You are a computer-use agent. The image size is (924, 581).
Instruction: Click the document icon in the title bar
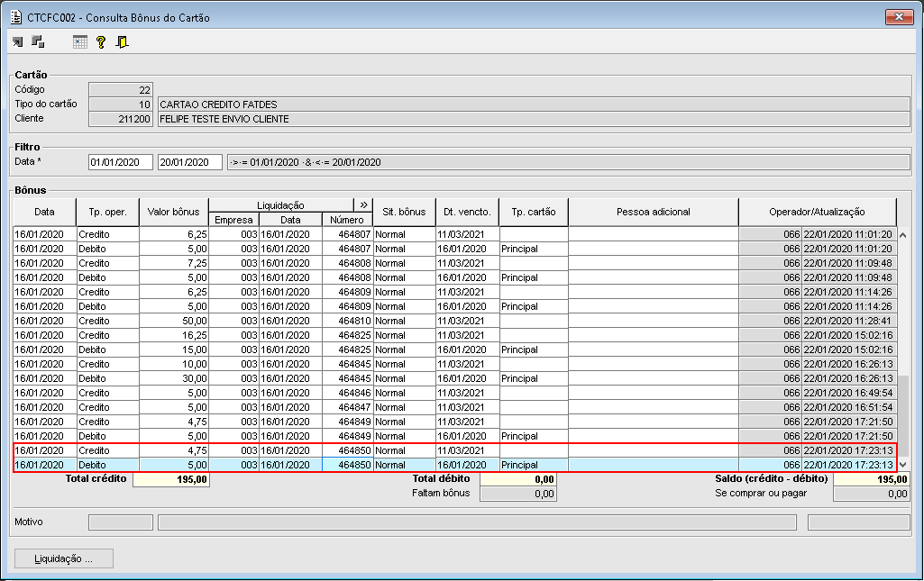pos(16,17)
